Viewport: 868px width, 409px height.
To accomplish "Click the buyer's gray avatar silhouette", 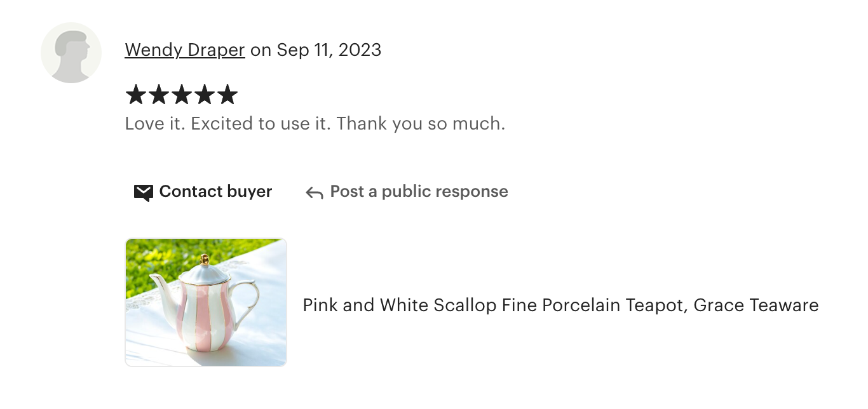I will [x=71, y=53].
